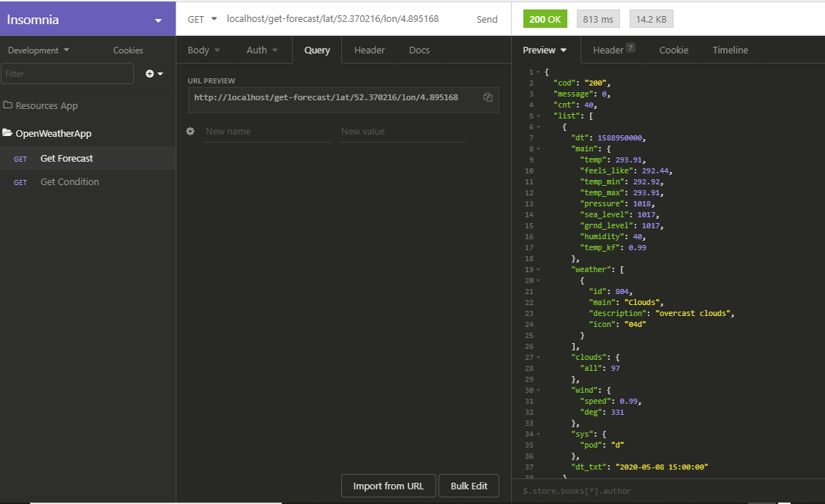Collapse the "main" object fold arrow

538,149
